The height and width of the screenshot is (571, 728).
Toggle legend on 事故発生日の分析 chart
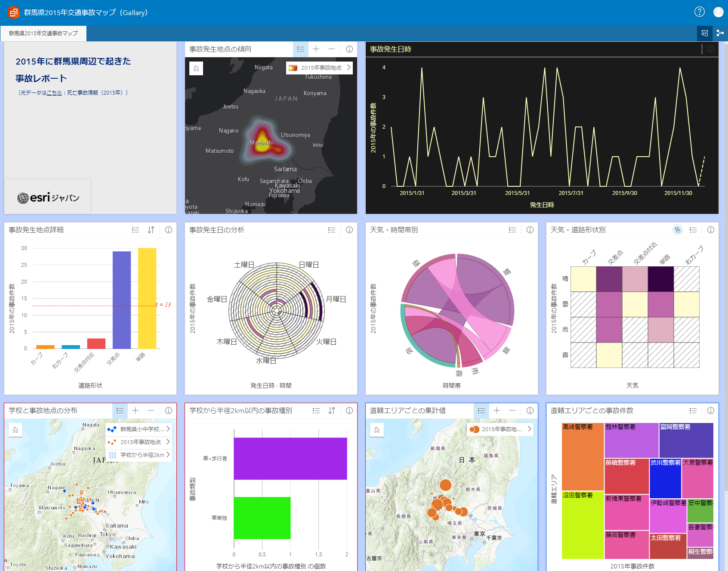coord(332,230)
